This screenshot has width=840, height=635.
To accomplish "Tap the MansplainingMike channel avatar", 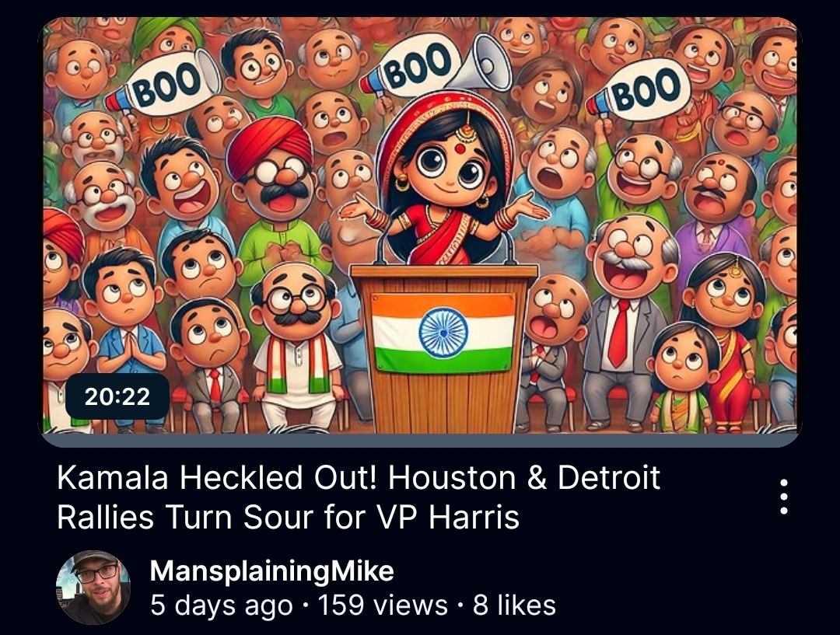I will coord(93,588).
